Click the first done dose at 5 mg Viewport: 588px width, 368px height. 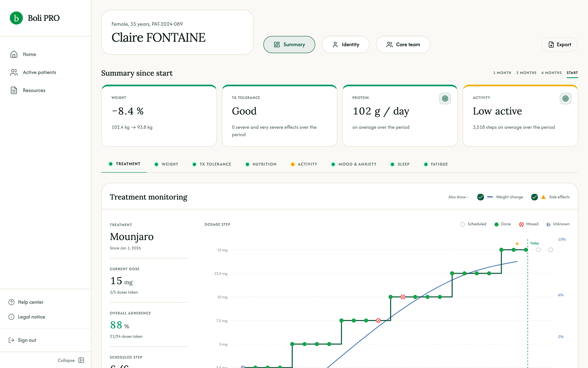click(x=292, y=344)
